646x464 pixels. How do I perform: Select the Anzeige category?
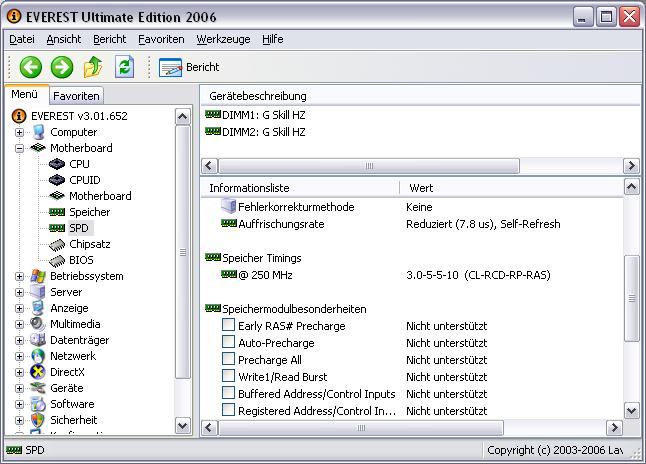[69, 308]
